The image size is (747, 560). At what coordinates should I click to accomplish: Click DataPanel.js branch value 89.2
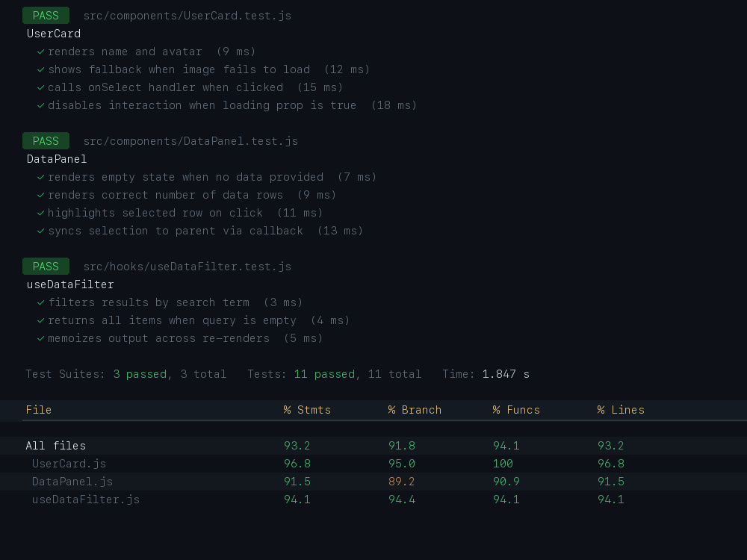click(x=402, y=482)
